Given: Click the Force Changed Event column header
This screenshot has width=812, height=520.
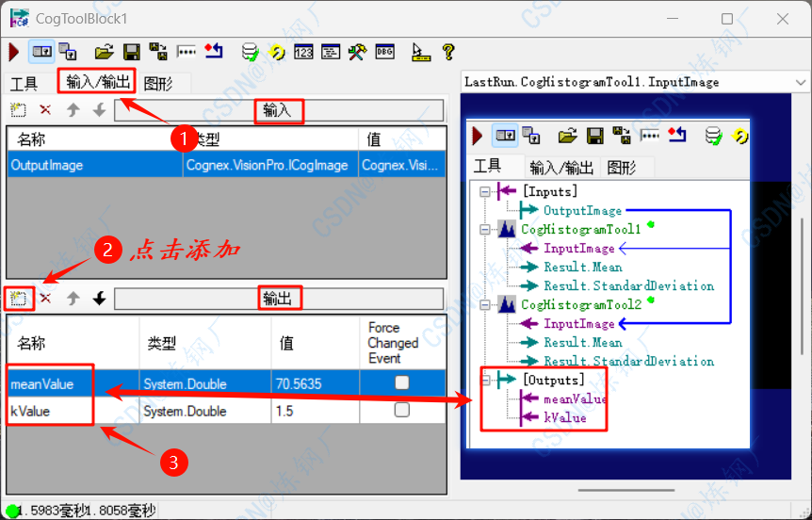Looking at the screenshot, I should click(402, 342).
